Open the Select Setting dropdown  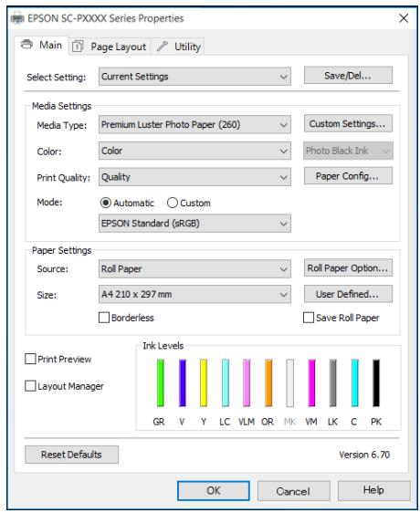194,77
